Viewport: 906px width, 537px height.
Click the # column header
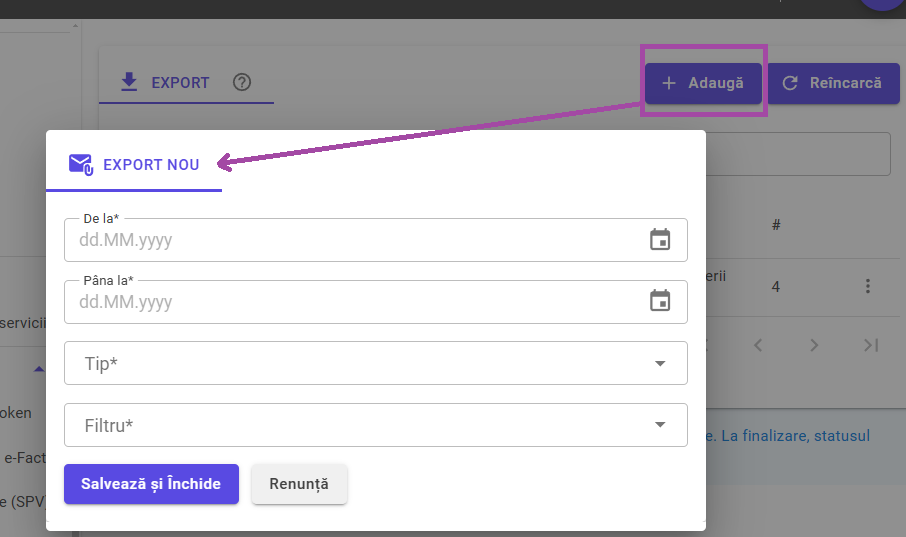[x=776, y=225]
